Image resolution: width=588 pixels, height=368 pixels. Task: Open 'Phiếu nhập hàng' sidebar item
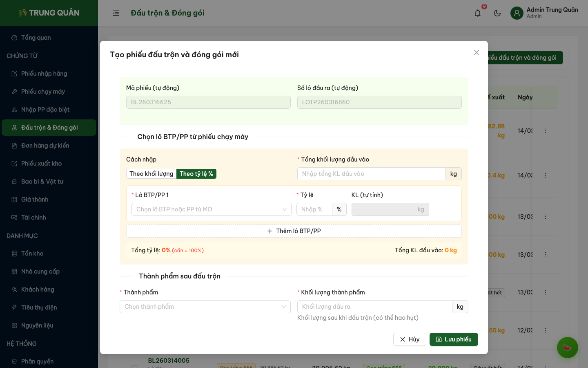tap(44, 74)
